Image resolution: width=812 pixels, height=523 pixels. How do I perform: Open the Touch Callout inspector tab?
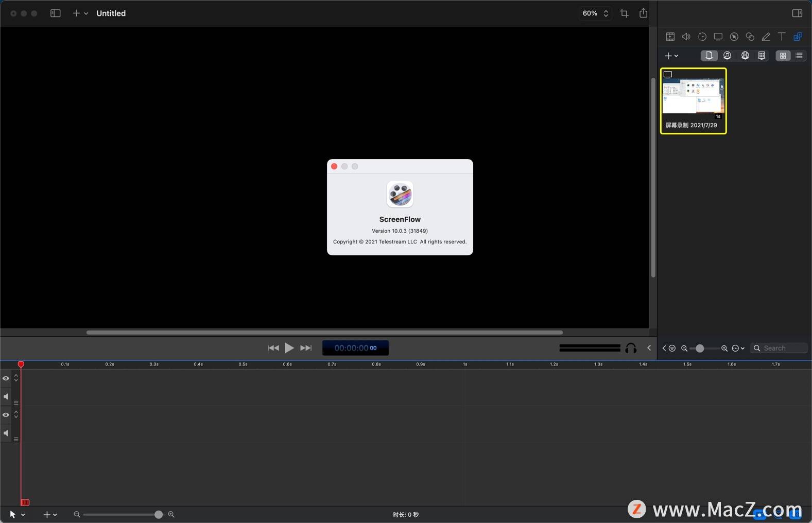pos(750,37)
